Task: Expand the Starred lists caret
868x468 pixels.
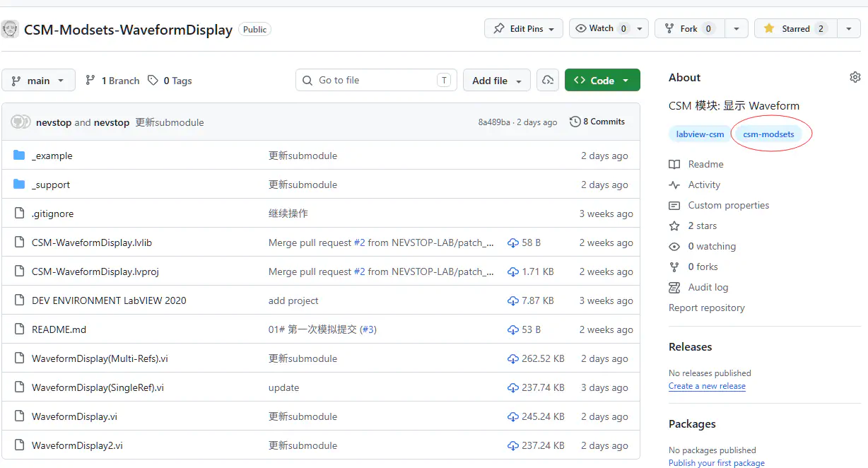Action: click(849, 28)
